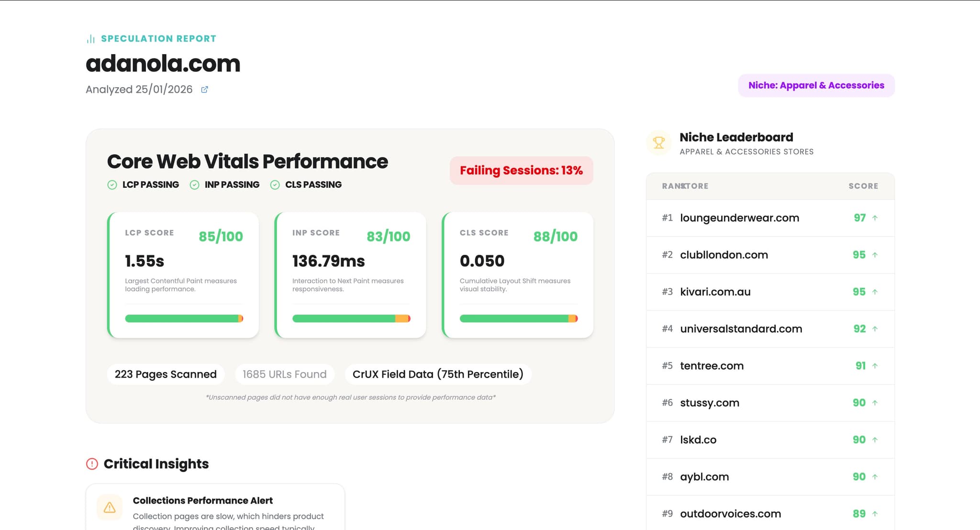Open external link icon beside analyzed date
Viewport: 980px width, 530px height.
(204, 90)
